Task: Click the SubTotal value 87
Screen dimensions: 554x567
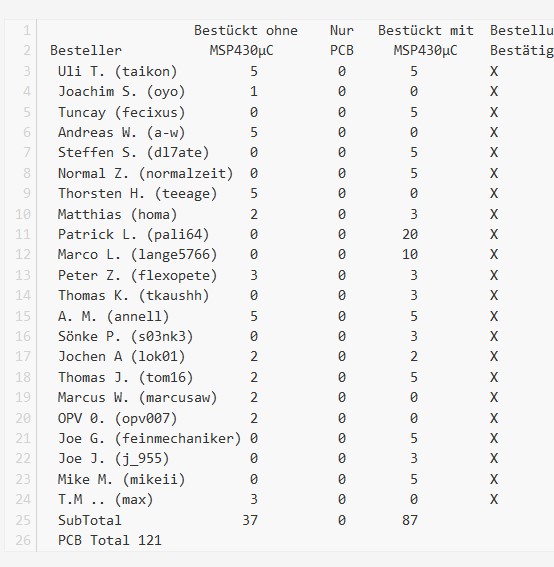Action: click(410, 520)
